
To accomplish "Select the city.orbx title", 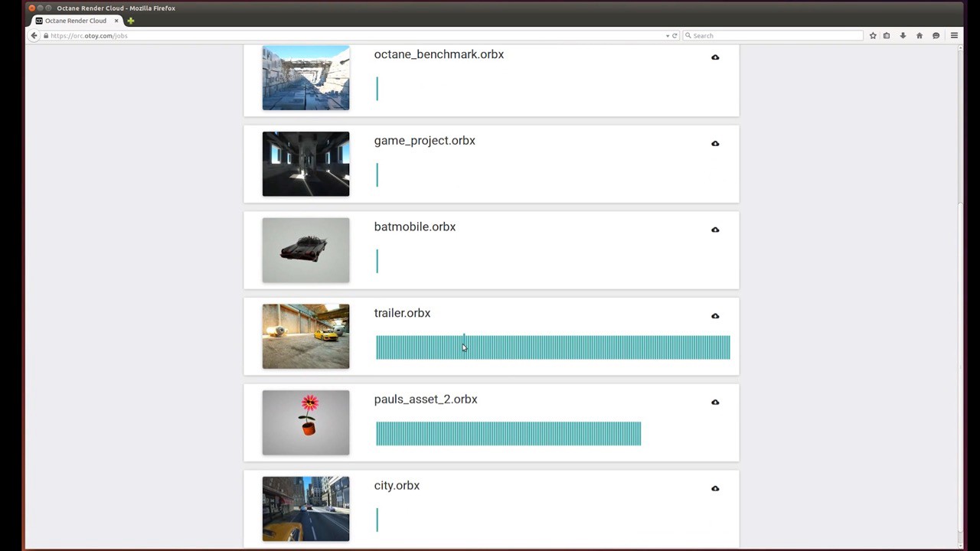I will pos(397,485).
